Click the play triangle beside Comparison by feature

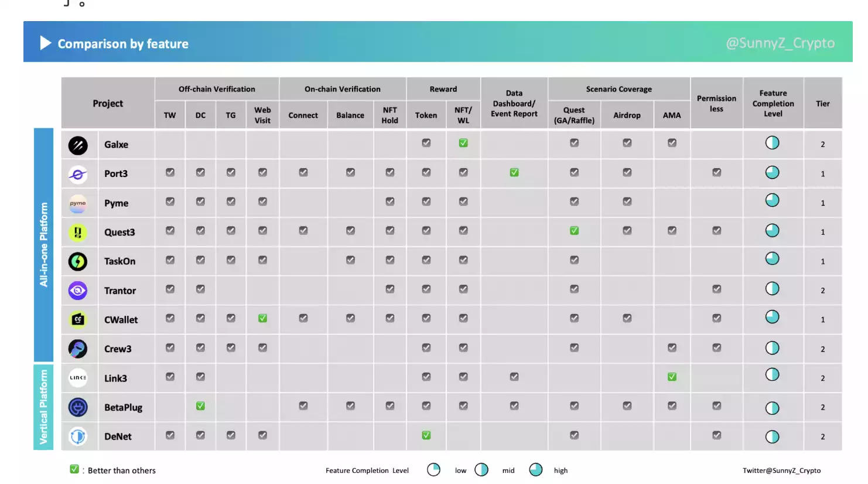tap(45, 43)
